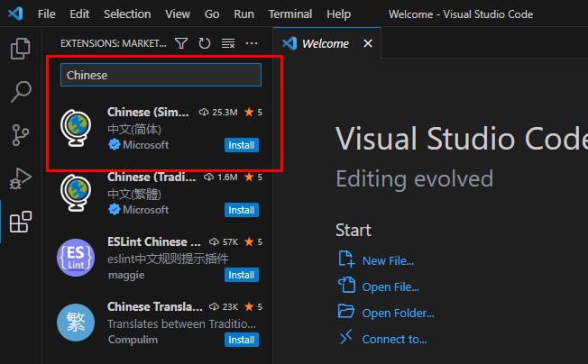Click the 25.3M download count
The height and width of the screenshot is (364, 588).
click(x=225, y=113)
